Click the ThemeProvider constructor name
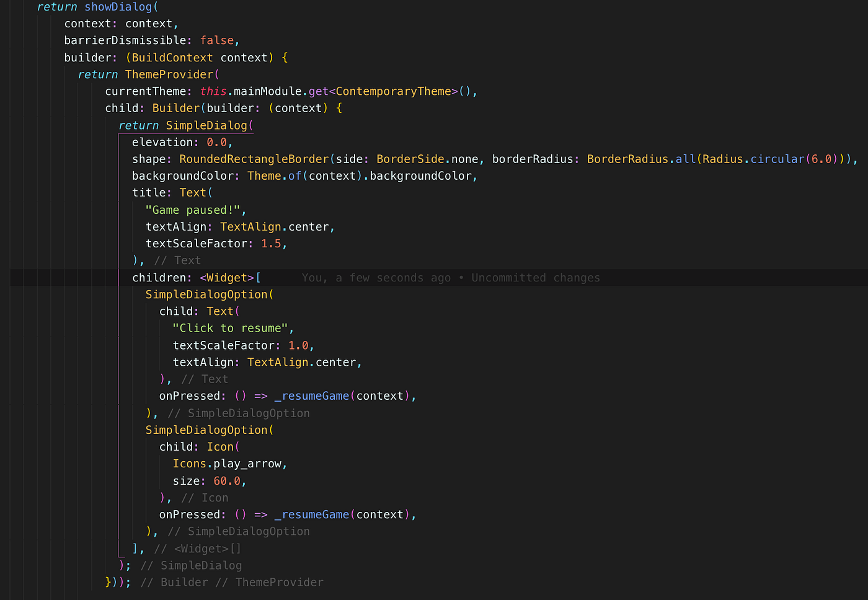 [169, 74]
